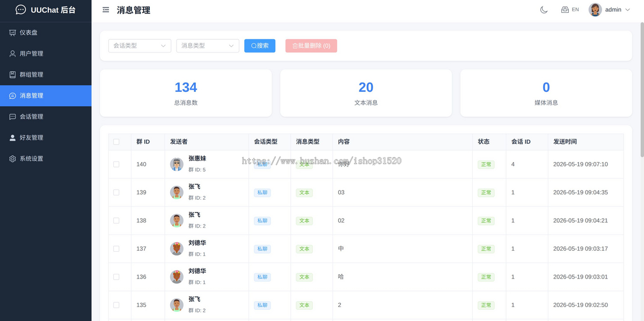Click the 用户管理 user icon in the sidebar
The image size is (644, 321).
coord(12,54)
